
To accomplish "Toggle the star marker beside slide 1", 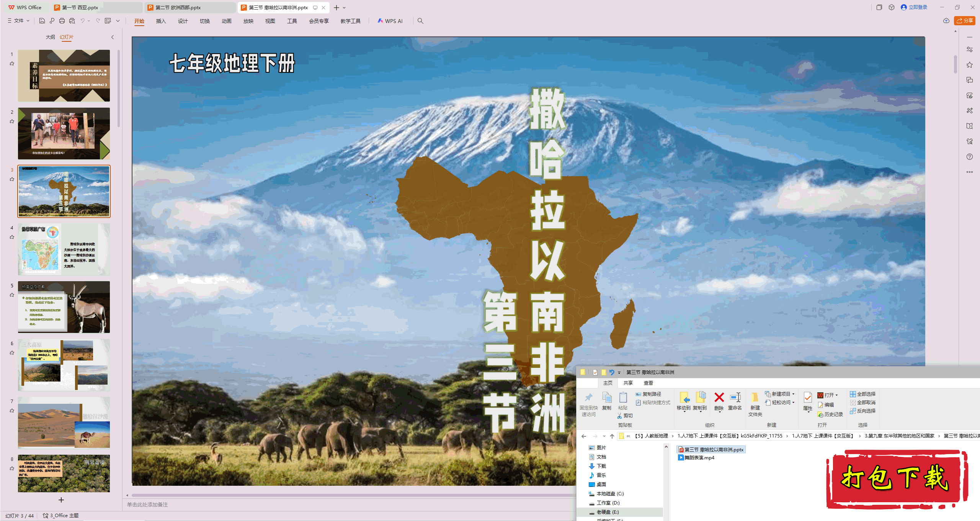I will [x=12, y=64].
